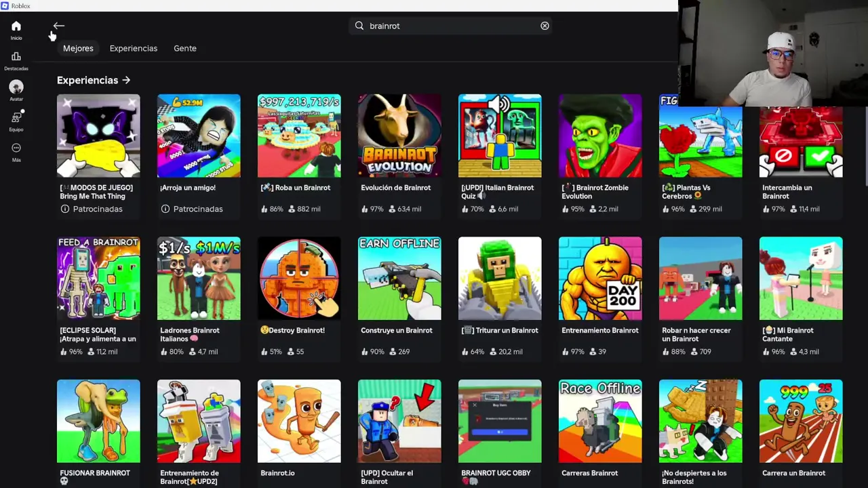Open Roba un Brainrot game thumbnail
Screen dimensions: 868x488
(x=299, y=136)
